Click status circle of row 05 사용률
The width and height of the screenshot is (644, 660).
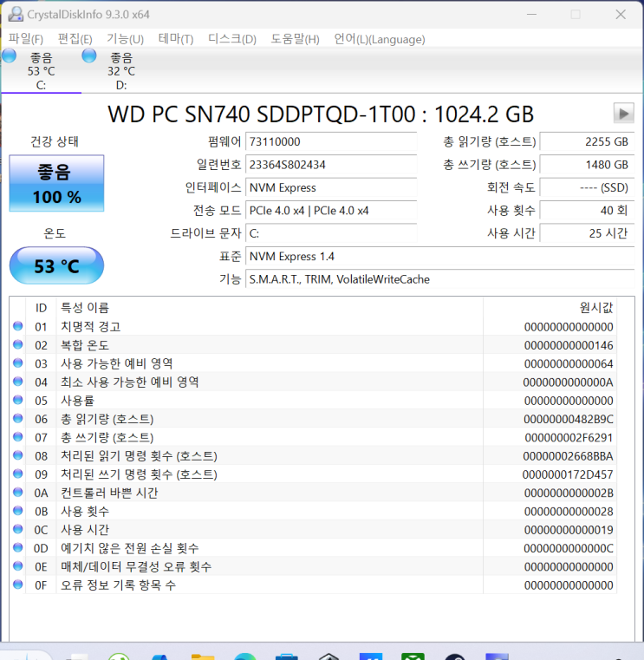click(17, 400)
